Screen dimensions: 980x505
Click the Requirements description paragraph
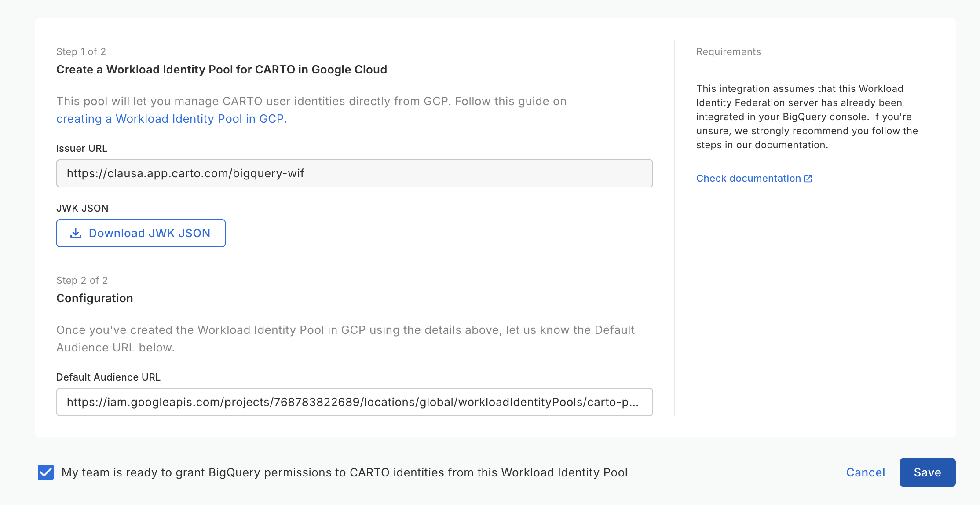[807, 117]
